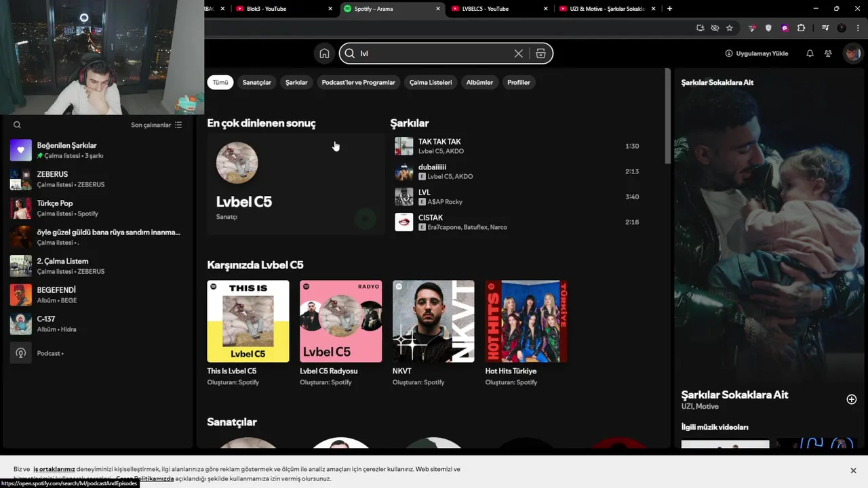This screenshot has width=868, height=488.
Task: Open the Browse icon in search bar
Action: tap(540, 54)
